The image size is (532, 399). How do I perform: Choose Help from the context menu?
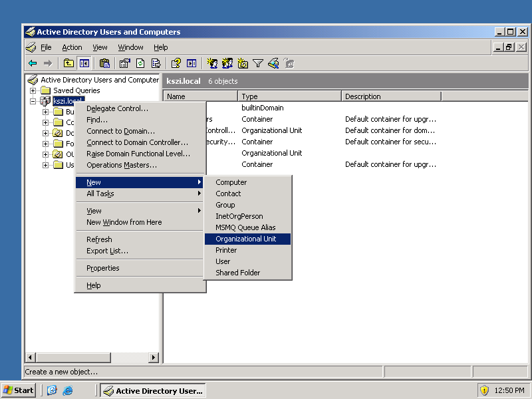[140, 285]
